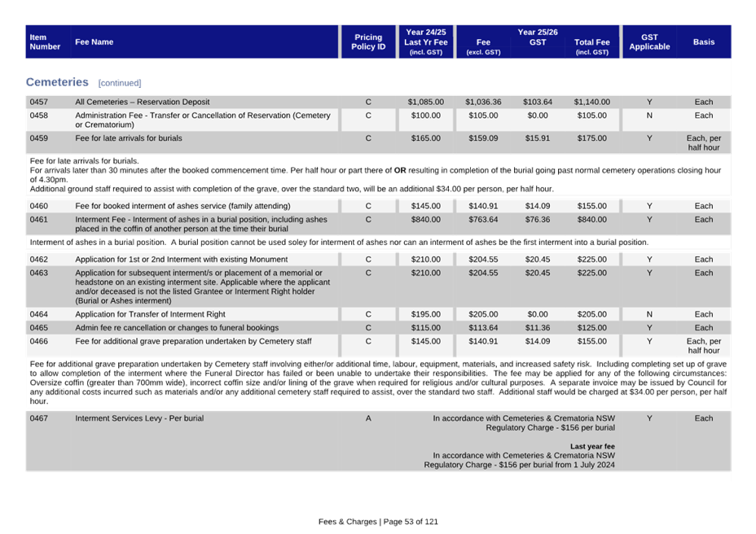Click the $155.00 total fee in row 0460
The image size is (756, 534).
tap(592, 206)
